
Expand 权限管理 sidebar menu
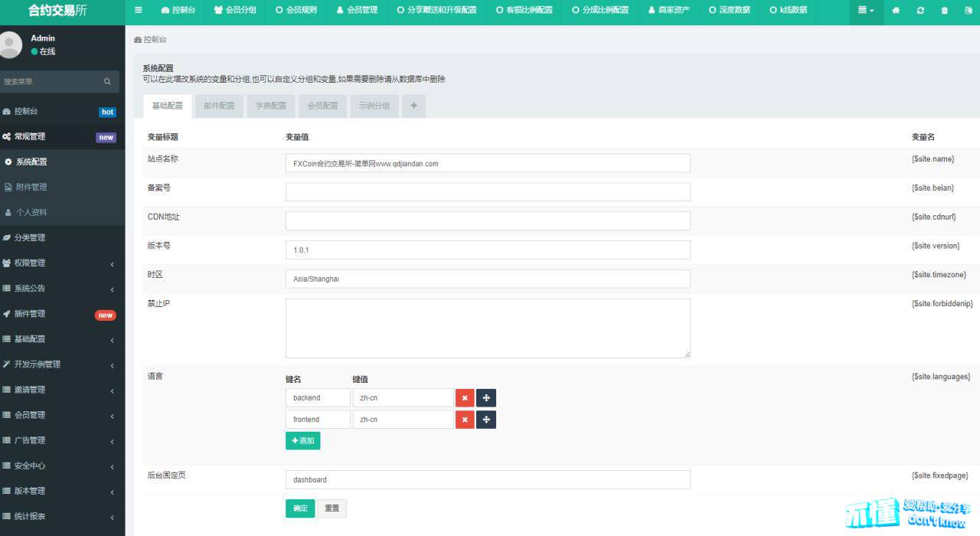61,263
